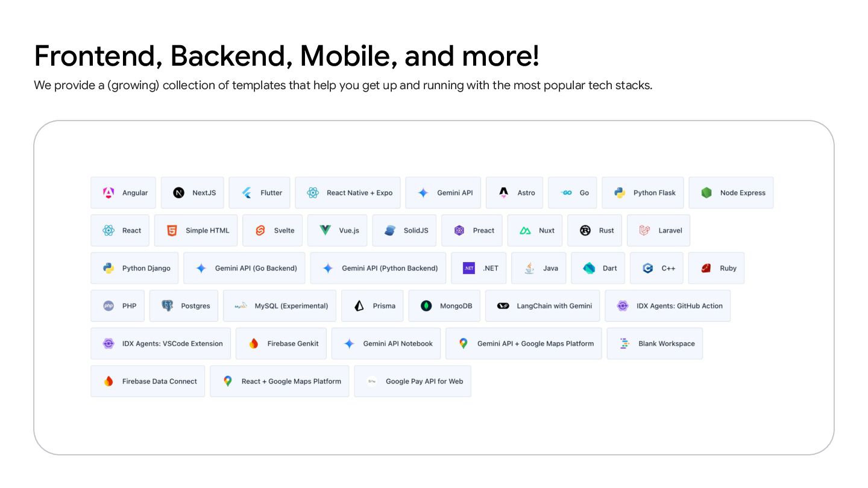
Task: Click the Flutter logo icon
Action: [247, 193]
